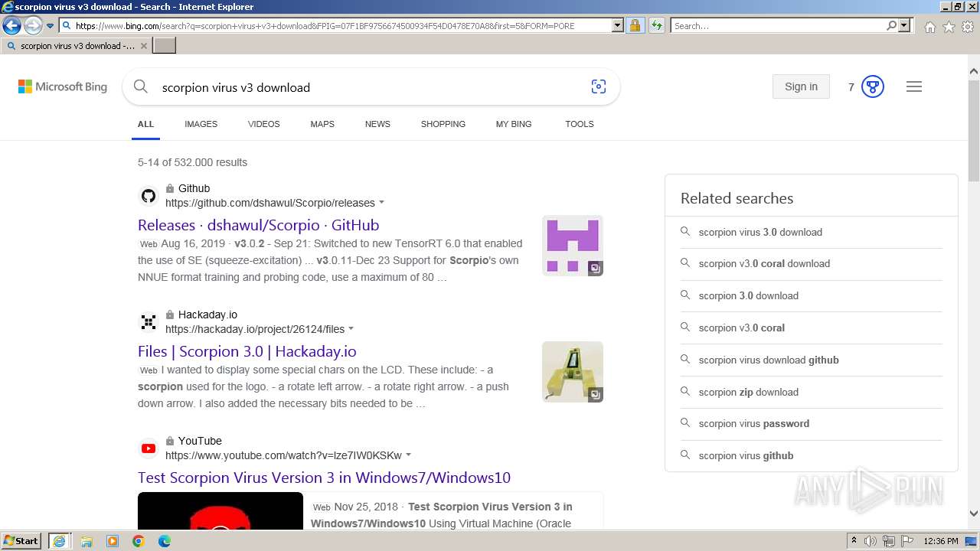
Task: Open a new blank browser tab
Action: [165, 46]
